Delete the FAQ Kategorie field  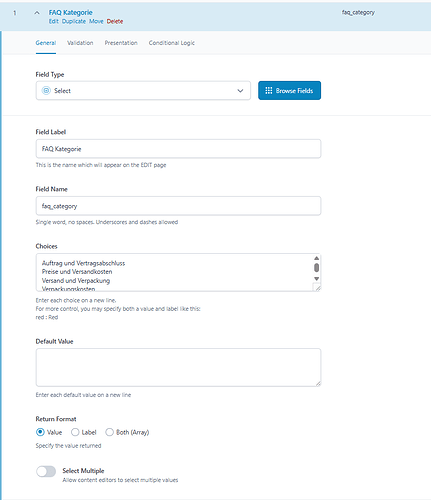point(115,21)
